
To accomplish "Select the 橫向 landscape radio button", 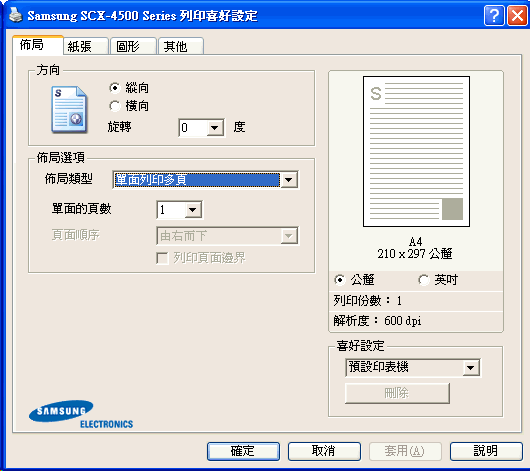I will click(115, 106).
